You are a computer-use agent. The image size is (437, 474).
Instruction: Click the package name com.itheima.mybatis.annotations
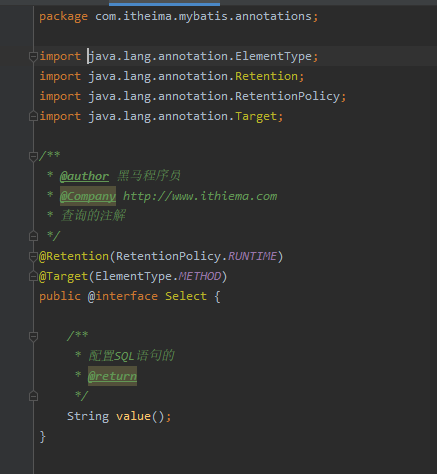pos(203,16)
